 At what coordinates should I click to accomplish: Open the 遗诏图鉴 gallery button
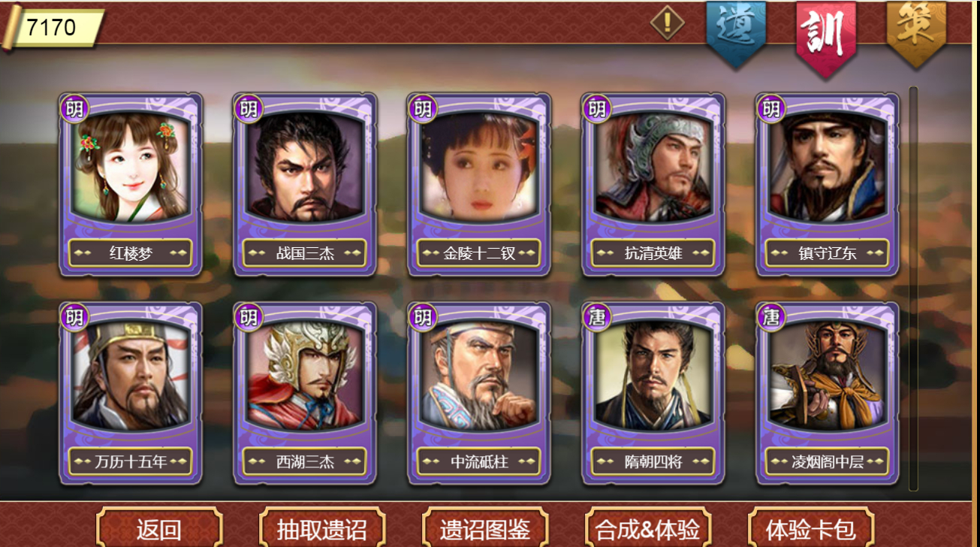pyautogui.click(x=485, y=527)
